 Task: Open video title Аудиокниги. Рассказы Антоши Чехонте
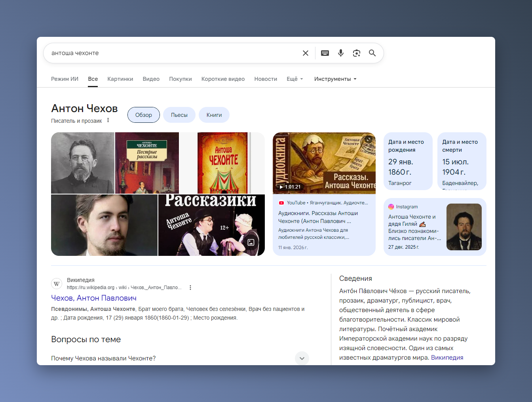[x=318, y=217]
